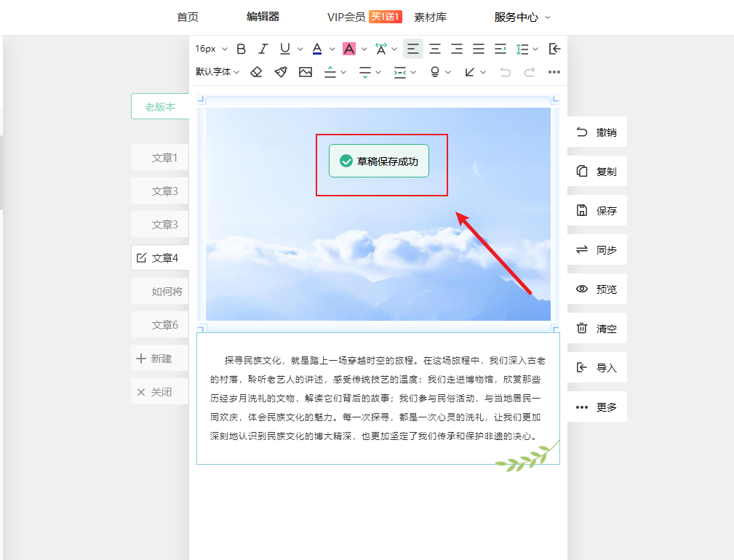
Task: Open the 如何将 article
Action: click(x=160, y=292)
